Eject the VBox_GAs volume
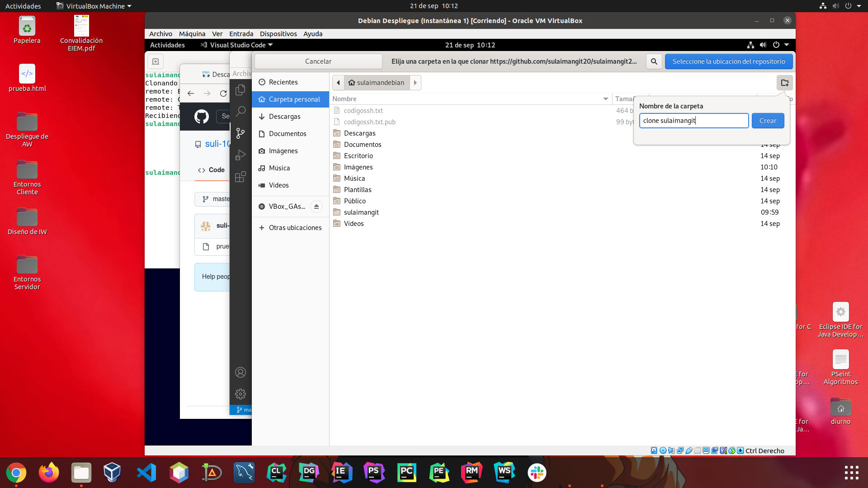868x488 pixels. coord(316,206)
